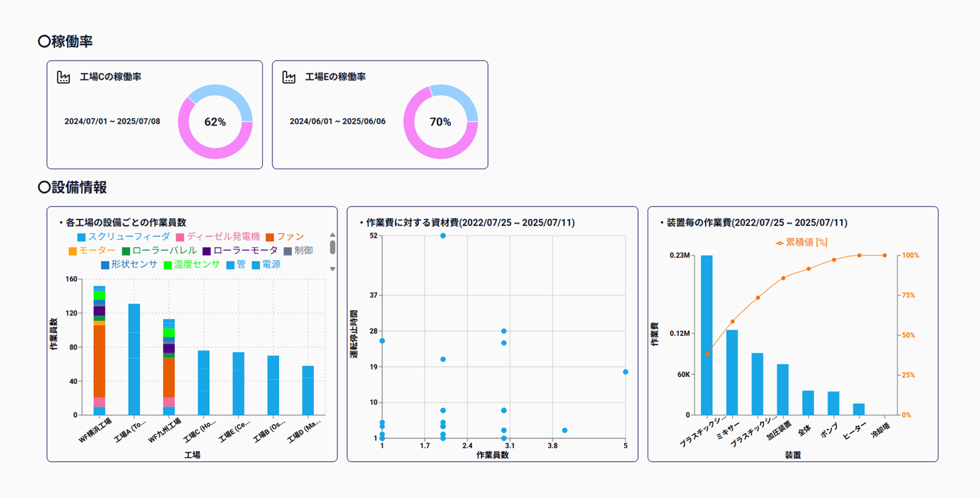
Task: Select the 加圧装置 bar in the Pareto chart
Action: pyautogui.click(x=783, y=390)
